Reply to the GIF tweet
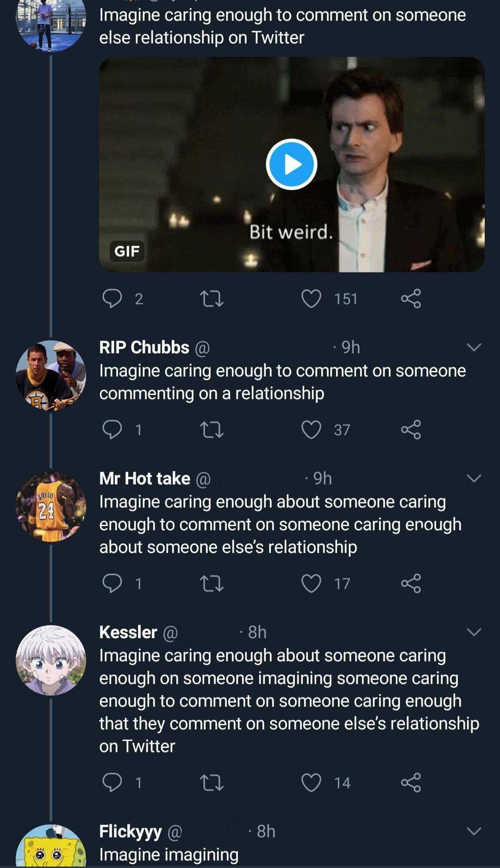Viewport: 500px width, 868px height. [112, 299]
